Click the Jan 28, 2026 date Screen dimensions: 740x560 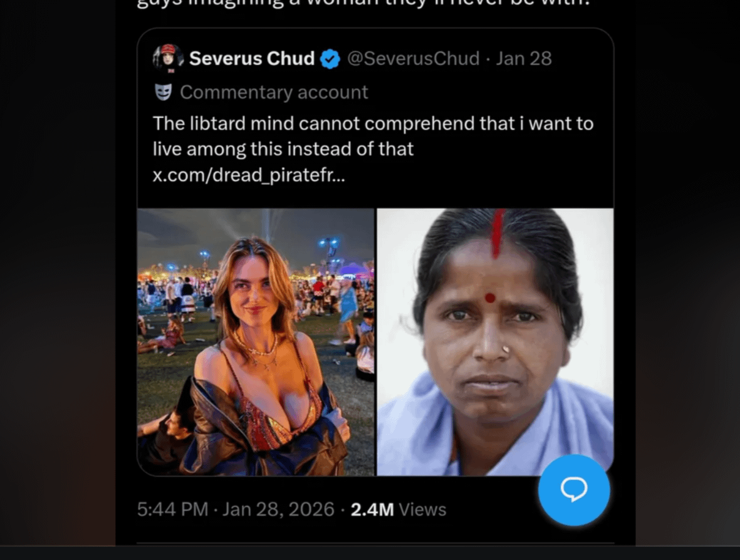pos(278,509)
